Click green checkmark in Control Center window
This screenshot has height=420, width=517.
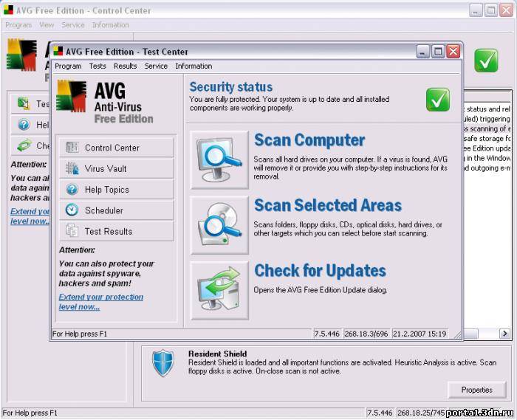(486, 61)
